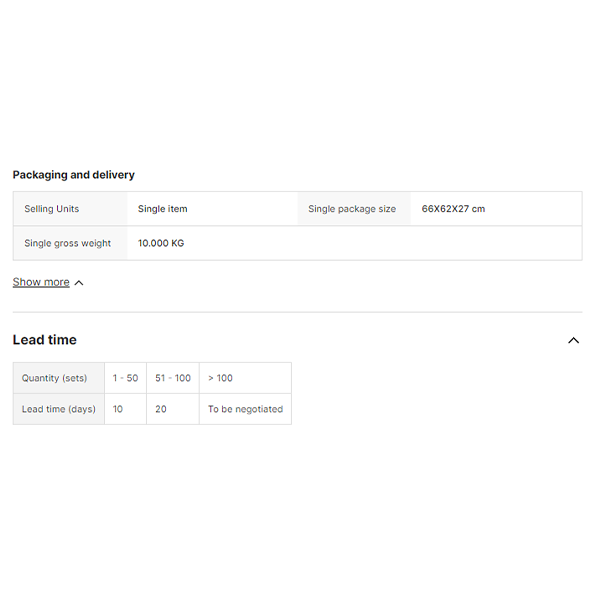
Task: Click the Packaging and delivery heading
Action: point(74,175)
